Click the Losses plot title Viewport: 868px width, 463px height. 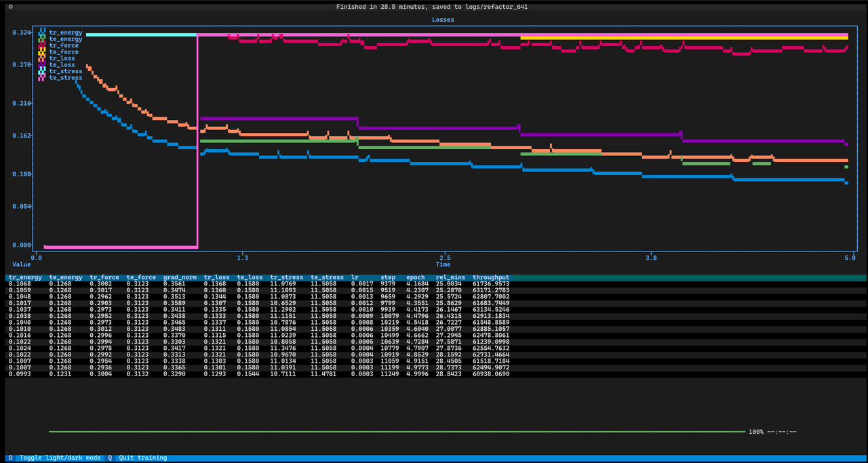(x=443, y=20)
